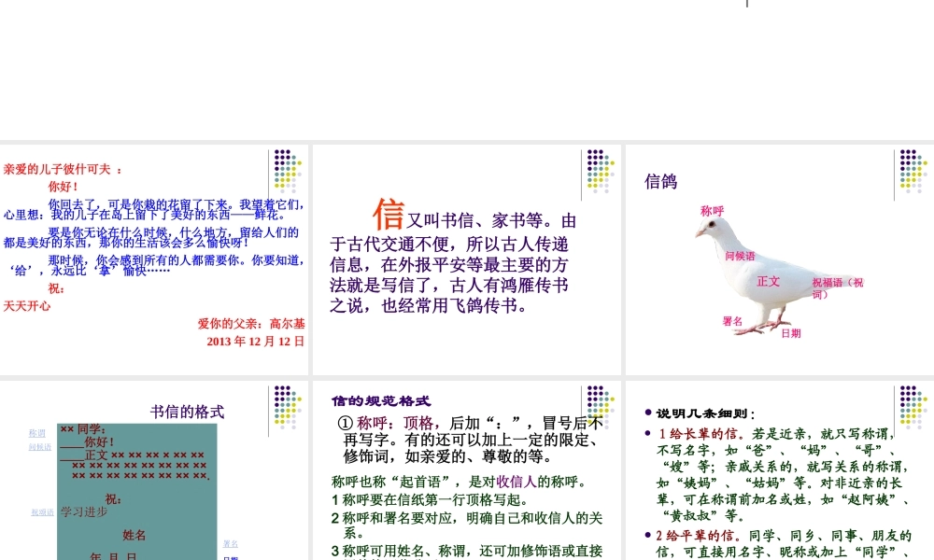
Task: Click the 日期 blue link under 署名
Action: point(232,556)
